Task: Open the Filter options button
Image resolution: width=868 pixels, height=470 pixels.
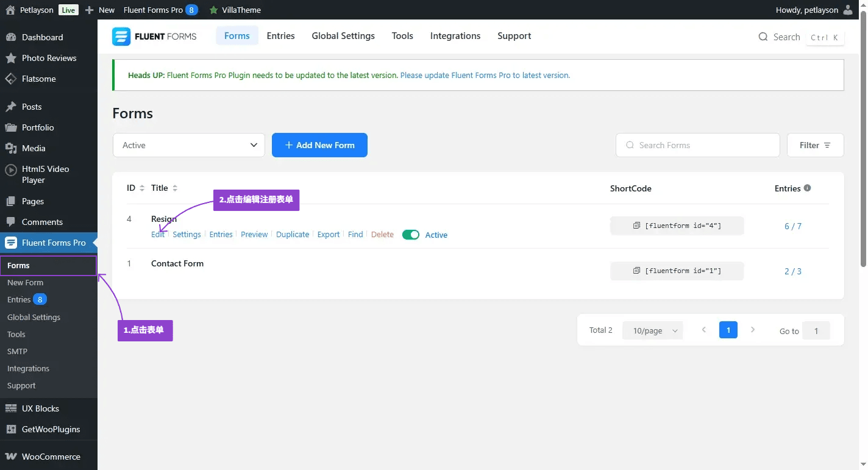Action: pos(815,145)
